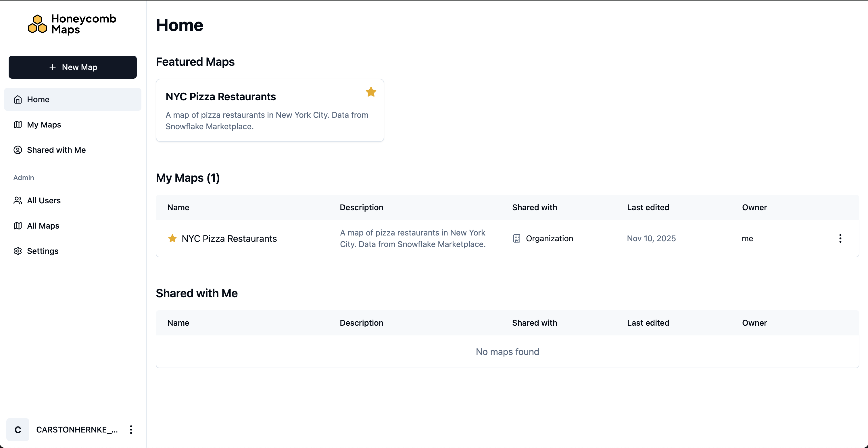Unstar the featured NYC Pizza Restaurants card

tap(371, 92)
